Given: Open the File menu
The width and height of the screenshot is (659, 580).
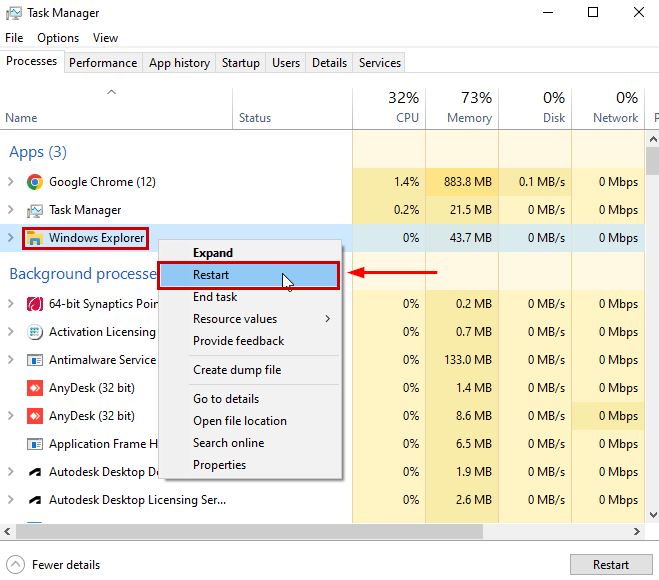Looking at the screenshot, I should point(14,38).
